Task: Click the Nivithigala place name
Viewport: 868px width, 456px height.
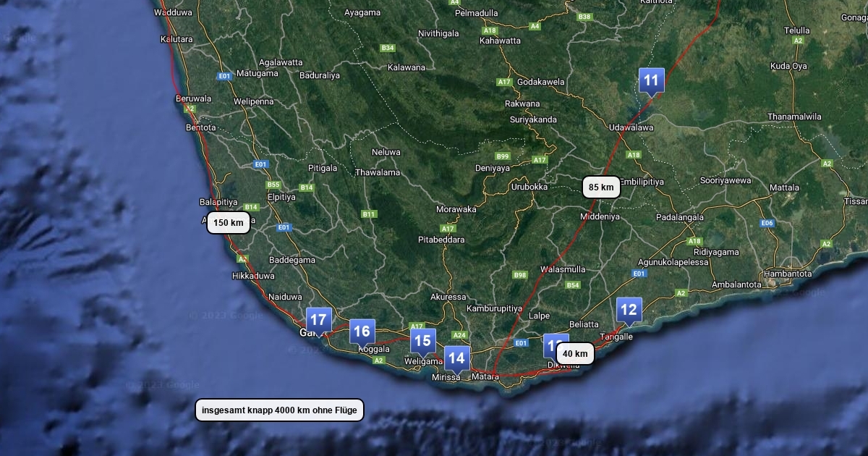Action: pyautogui.click(x=438, y=33)
